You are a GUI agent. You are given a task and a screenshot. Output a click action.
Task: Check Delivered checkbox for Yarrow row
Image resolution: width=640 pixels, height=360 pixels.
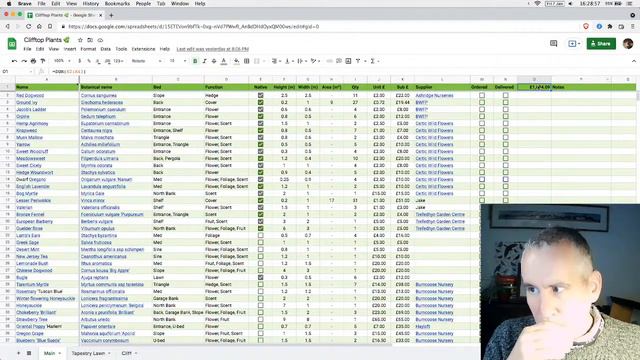[x=506, y=144]
